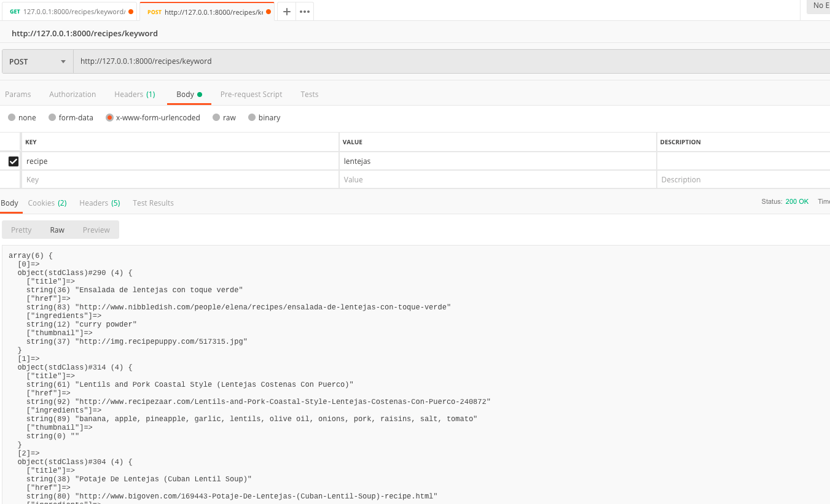
Task: Click the empty Description placeholder field
Action: (x=743, y=180)
